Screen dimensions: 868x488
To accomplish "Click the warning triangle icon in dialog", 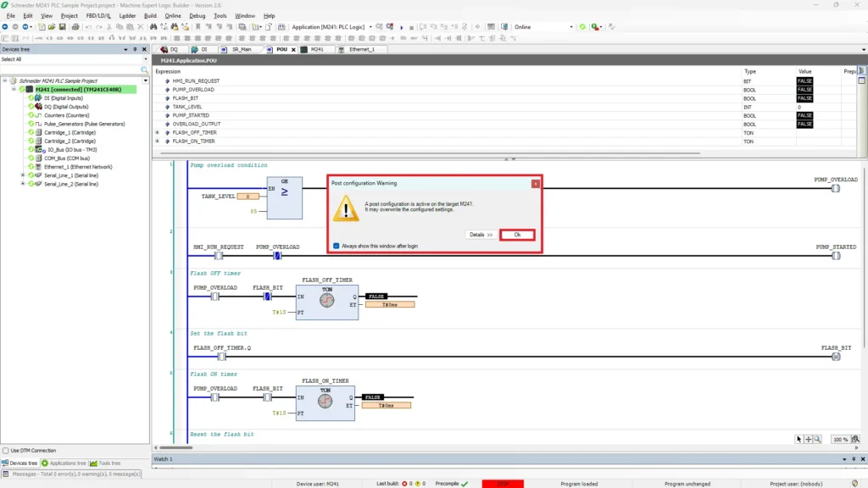I will (346, 208).
